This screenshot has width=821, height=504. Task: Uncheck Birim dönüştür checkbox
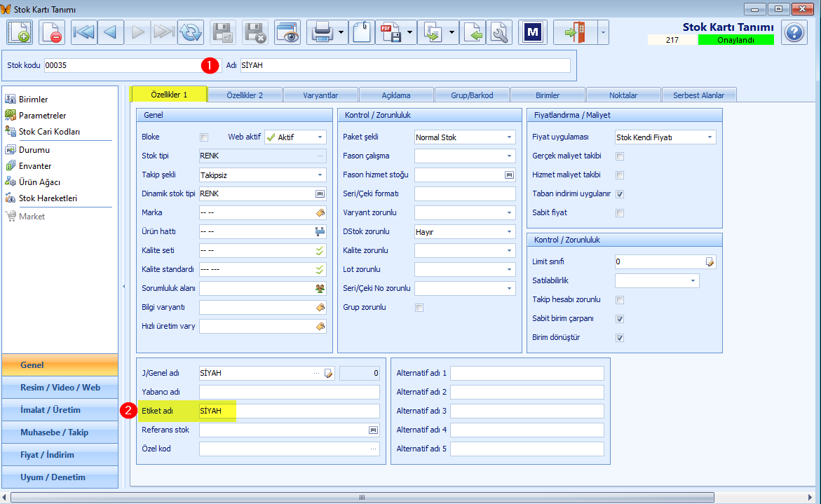[x=620, y=338]
